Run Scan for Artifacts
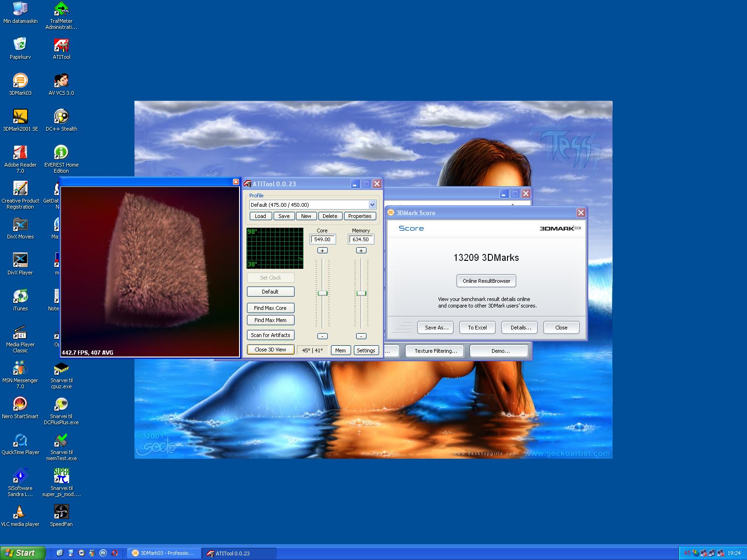The image size is (747, 560). [x=270, y=335]
